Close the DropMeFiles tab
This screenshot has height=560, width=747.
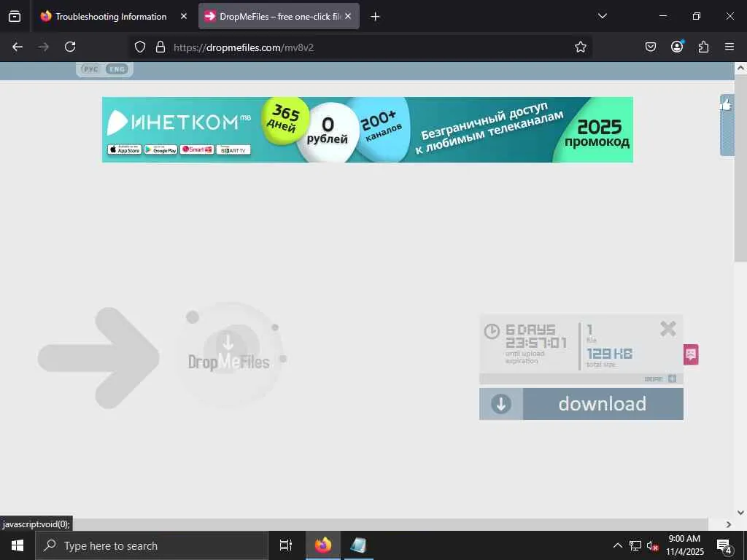pyautogui.click(x=348, y=16)
